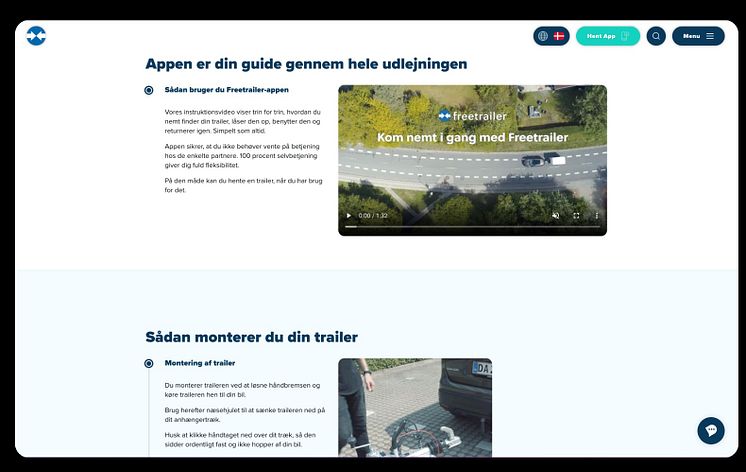This screenshot has width=746, height=472.
Task: Open the Menu hamburger button
Action: coord(698,36)
